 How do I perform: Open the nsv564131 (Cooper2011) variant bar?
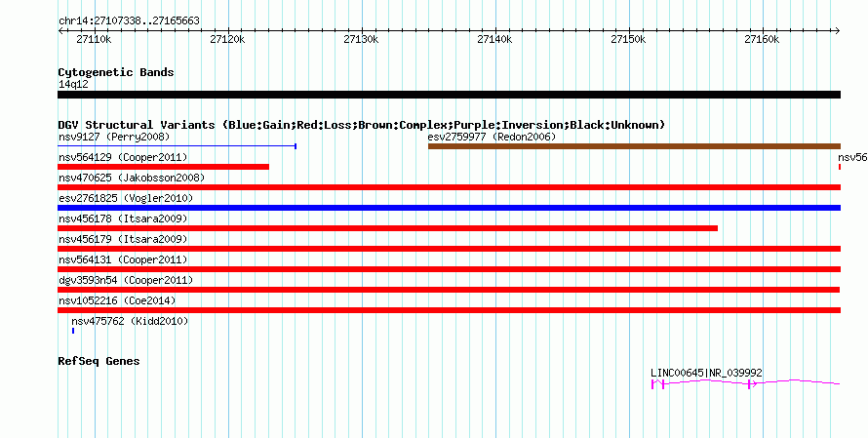449,269
